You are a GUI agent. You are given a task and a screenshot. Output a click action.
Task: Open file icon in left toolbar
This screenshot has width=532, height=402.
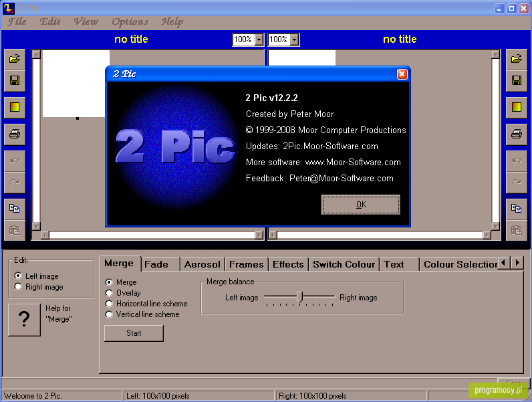point(15,59)
